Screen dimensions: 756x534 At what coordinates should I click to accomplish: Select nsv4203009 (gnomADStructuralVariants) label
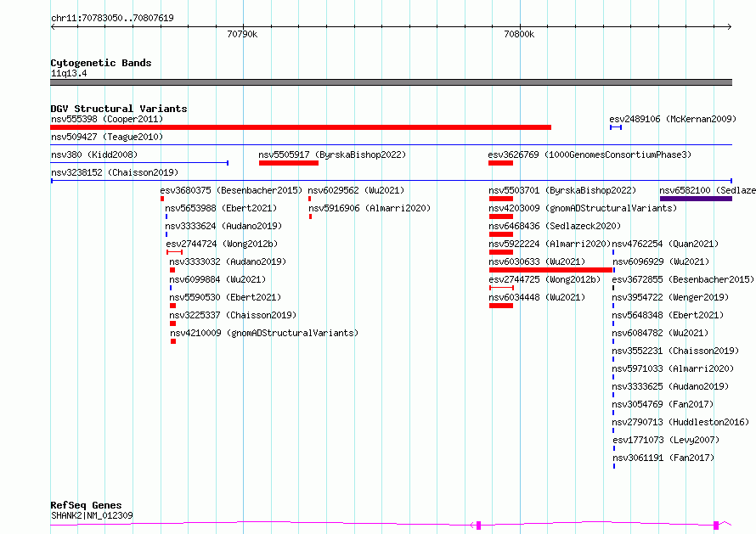click(x=583, y=208)
